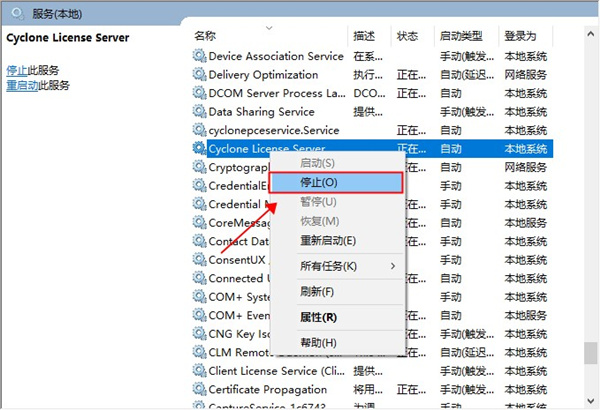Open 属性(R) from the context menu
Viewport: 600px width, 410px height.
point(318,317)
